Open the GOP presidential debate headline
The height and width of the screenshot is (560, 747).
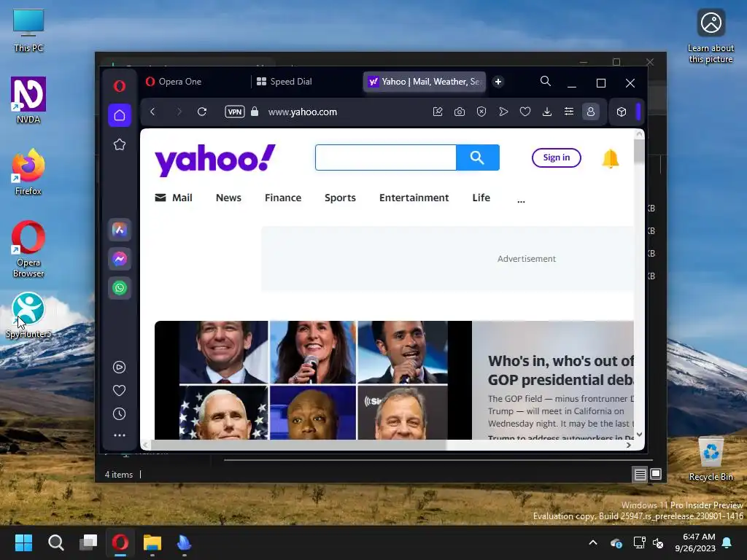[561, 370]
